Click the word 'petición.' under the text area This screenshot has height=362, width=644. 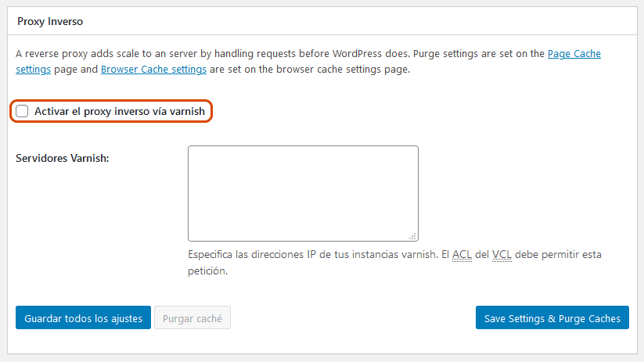click(207, 271)
